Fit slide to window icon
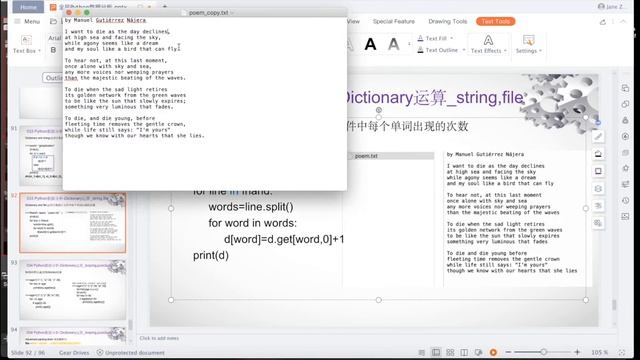 (622, 352)
